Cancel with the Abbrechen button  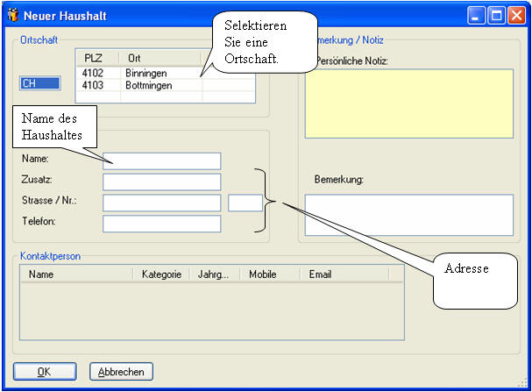pyautogui.click(x=121, y=372)
